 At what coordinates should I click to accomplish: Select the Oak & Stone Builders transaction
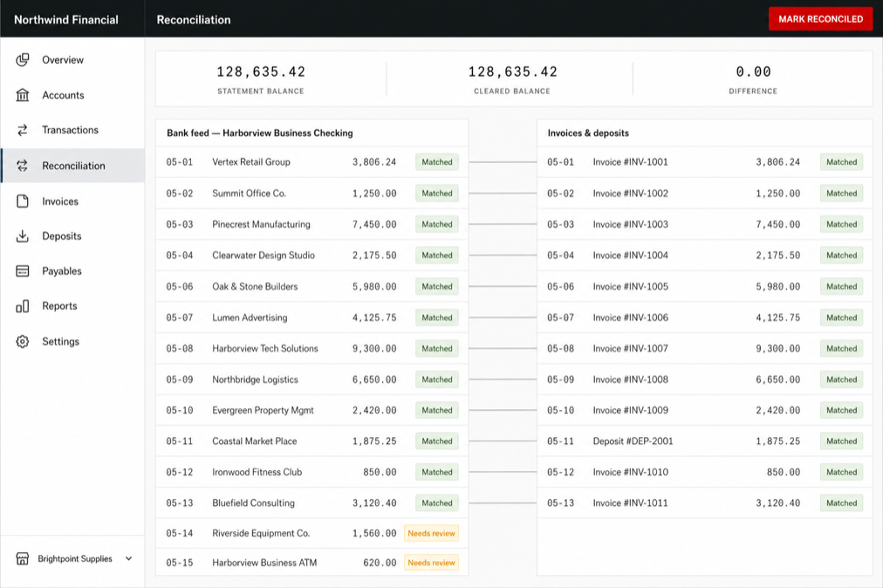tap(312, 286)
